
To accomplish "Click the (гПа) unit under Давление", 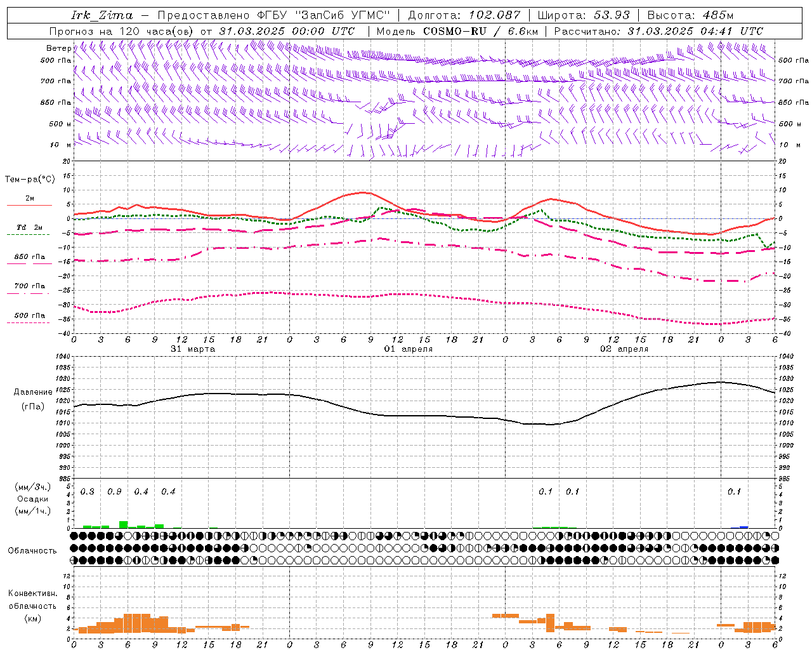I will (33, 406).
